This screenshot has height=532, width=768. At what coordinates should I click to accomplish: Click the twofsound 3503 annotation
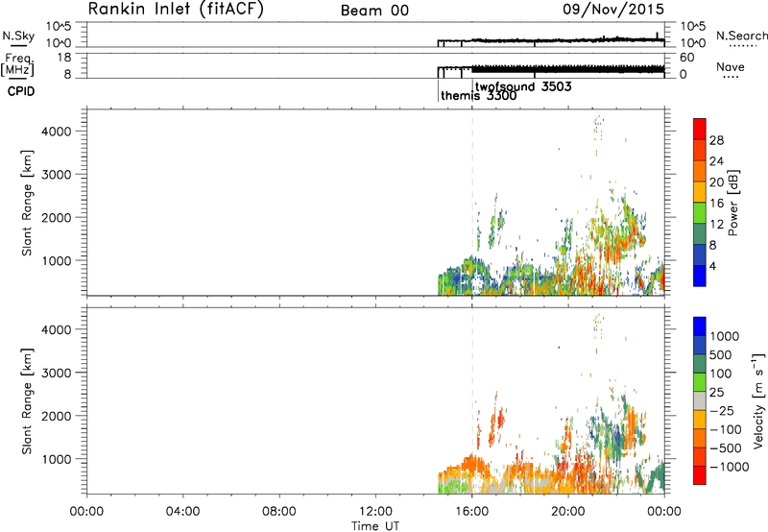click(x=523, y=86)
